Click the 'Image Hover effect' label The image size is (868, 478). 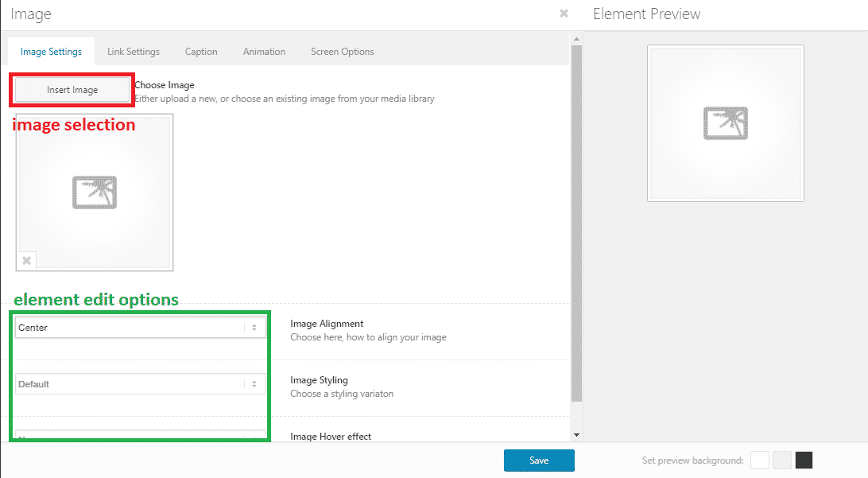click(x=331, y=437)
